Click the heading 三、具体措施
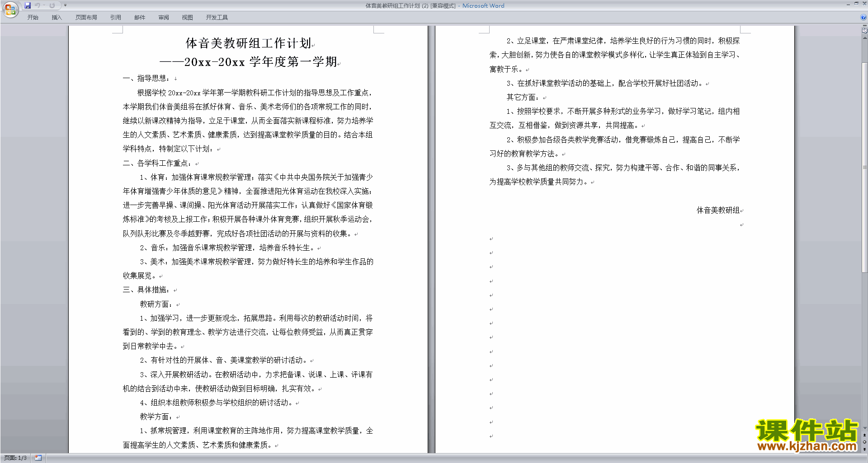Viewport: 868px width, 463px height. coord(146,290)
